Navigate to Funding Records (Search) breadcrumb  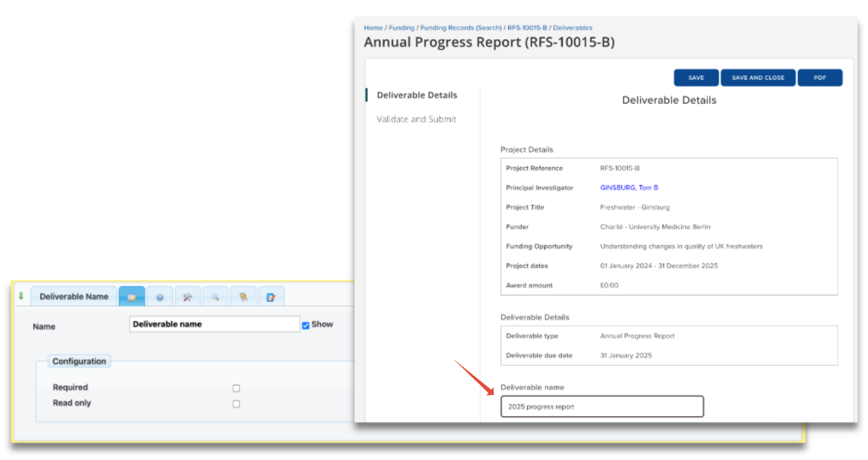(460, 28)
